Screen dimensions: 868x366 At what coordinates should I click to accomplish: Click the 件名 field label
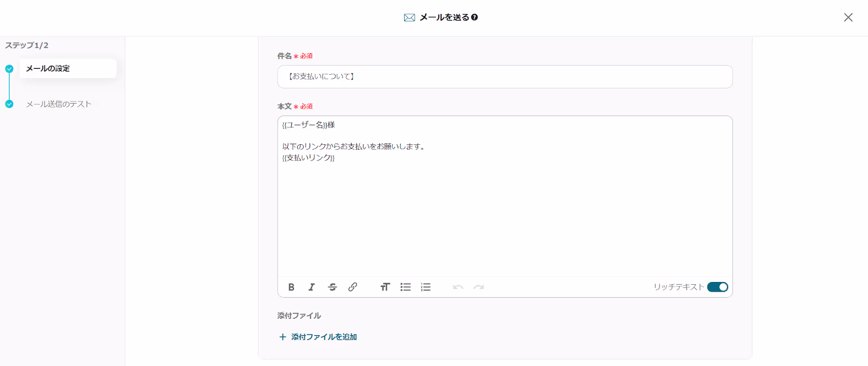(284, 56)
